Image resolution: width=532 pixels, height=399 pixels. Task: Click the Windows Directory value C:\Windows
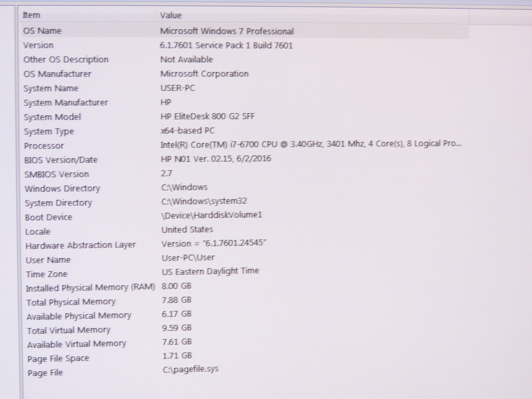(184, 187)
